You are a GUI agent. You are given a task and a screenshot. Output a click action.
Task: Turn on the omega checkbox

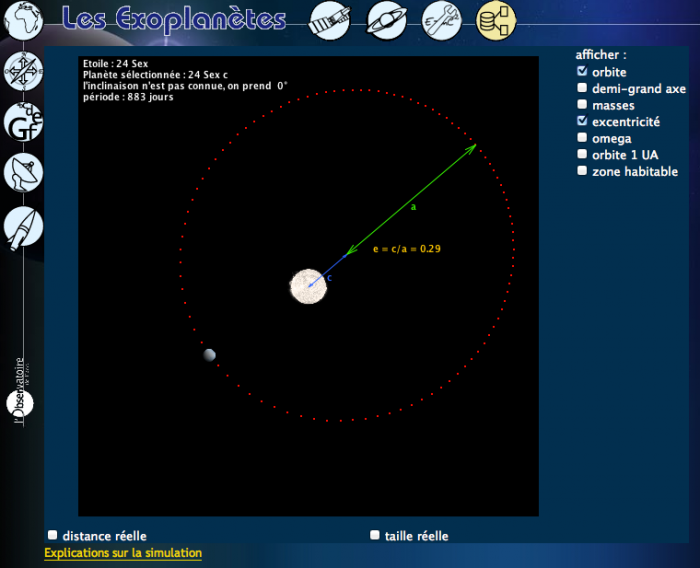(582, 138)
